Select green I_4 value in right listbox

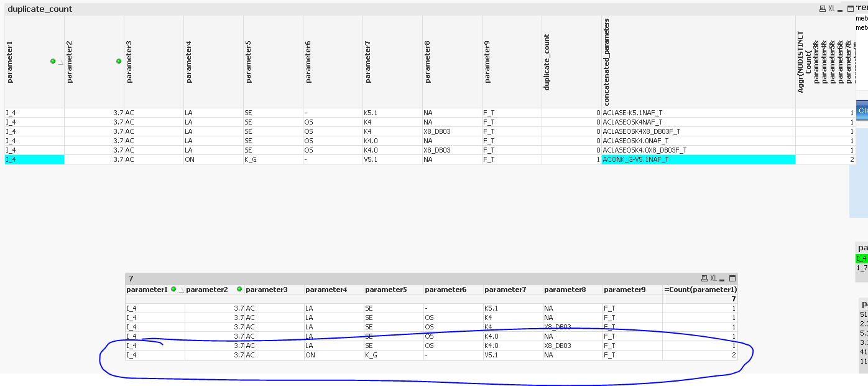(x=862, y=258)
